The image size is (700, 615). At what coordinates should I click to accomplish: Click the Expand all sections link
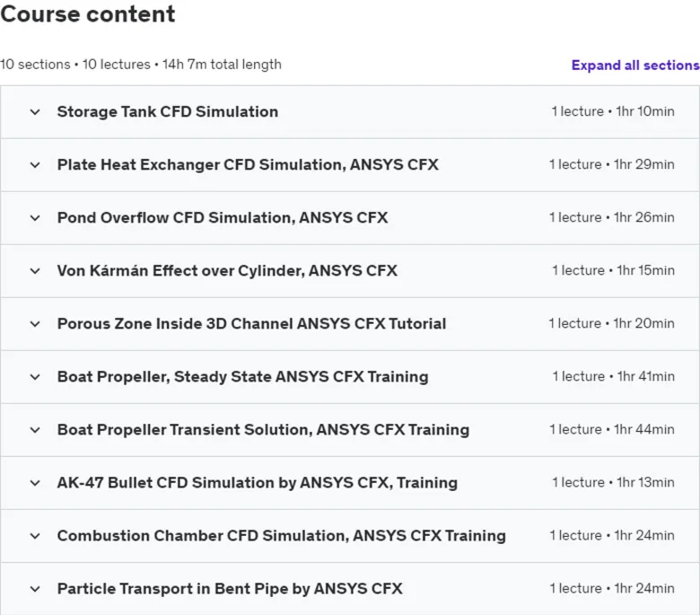(x=635, y=66)
